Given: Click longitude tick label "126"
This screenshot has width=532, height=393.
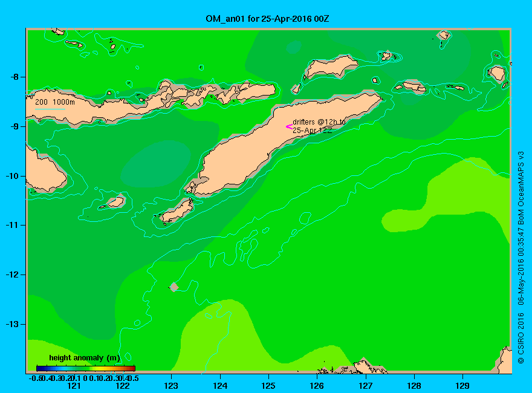Looking at the screenshot, I should point(317,386).
